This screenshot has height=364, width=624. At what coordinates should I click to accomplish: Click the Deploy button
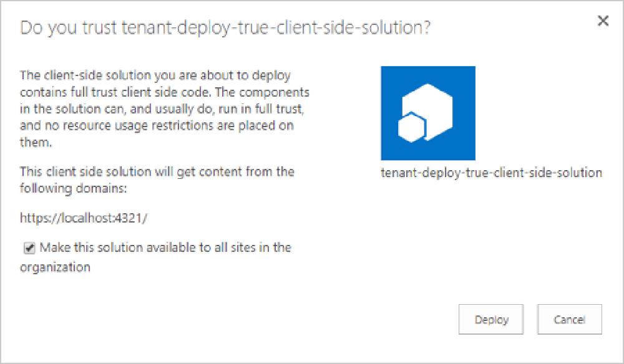(491, 319)
